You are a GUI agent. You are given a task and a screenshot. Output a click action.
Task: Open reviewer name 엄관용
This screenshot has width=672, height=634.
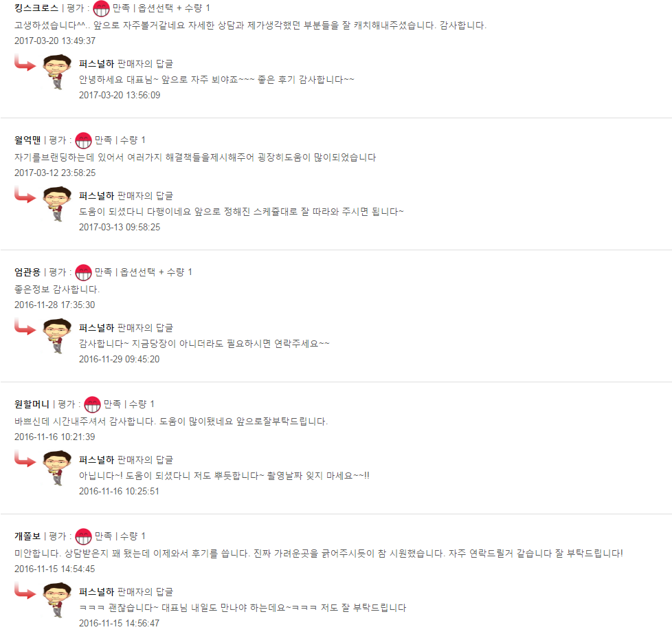tap(27, 272)
